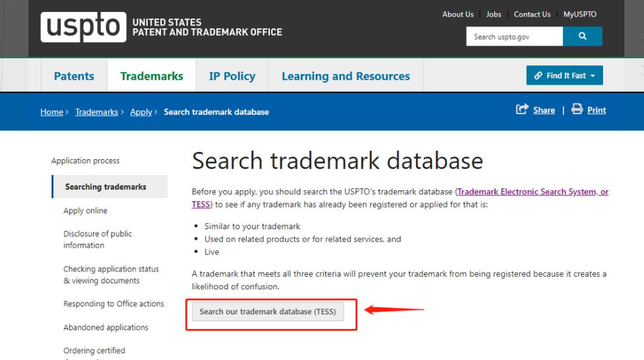Click the printer icon
Screen dimensions: 644x360
tap(577, 109)
